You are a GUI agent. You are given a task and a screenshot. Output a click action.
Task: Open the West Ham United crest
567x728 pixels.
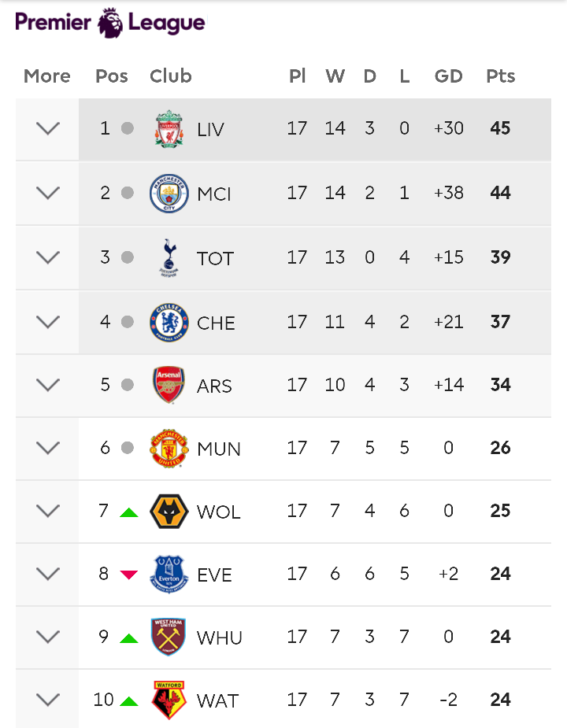[169, 637]
